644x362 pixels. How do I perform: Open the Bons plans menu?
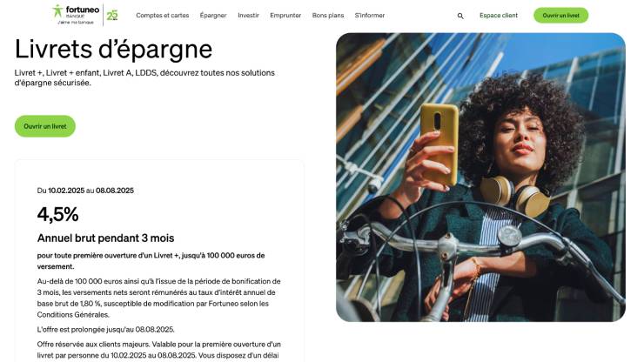click(328, 15)
